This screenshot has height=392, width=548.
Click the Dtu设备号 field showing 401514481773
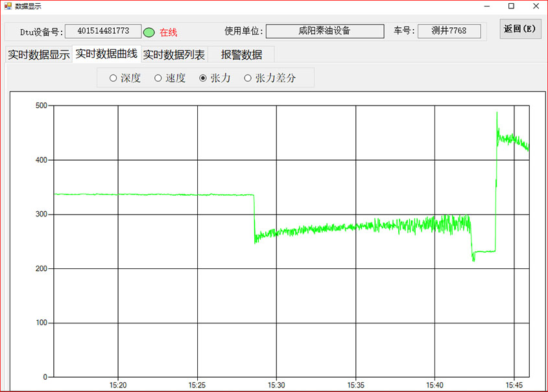point(103,31)
